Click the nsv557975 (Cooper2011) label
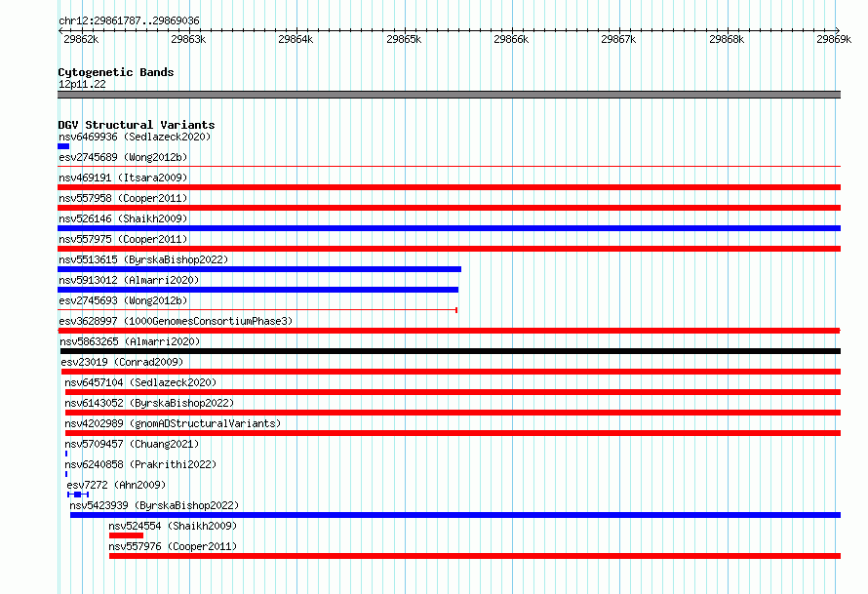Image resolution: width=868 pixels, height=594 pixels. (x=123, y=239)
